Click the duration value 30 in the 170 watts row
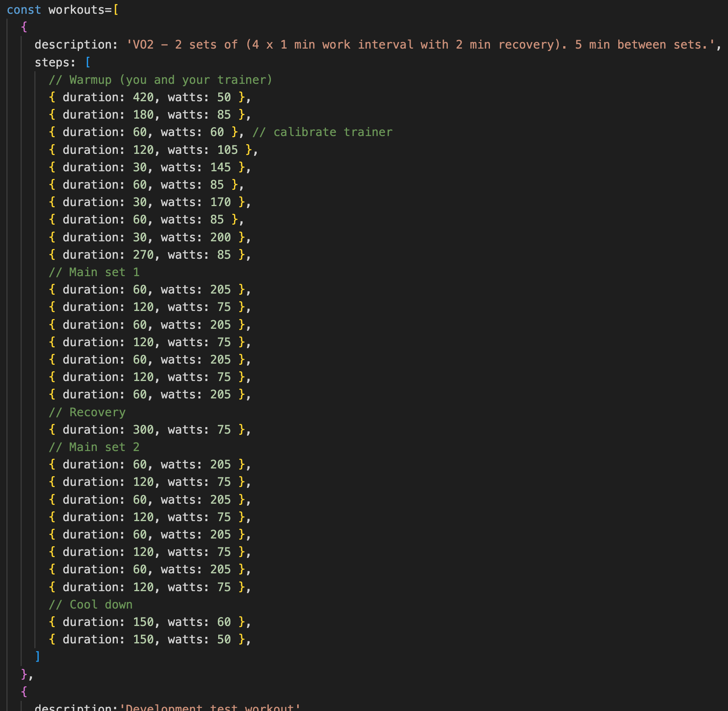728x711 pixels. point(140,202)
